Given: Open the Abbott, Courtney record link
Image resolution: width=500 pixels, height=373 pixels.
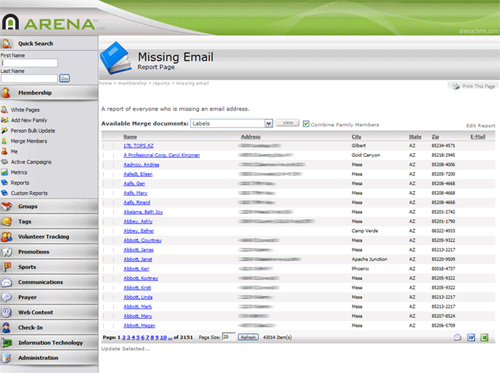Looking at the screenshot, I should (x=142, y=240).
